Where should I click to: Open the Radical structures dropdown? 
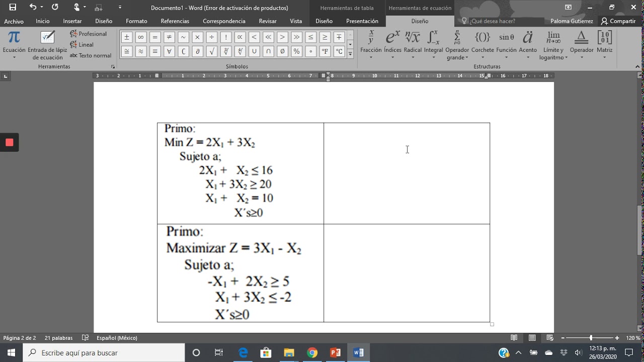(x=413, y=45)
